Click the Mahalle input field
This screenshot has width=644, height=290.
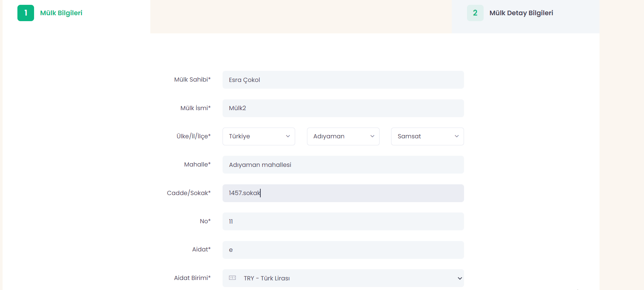(343, 165)
